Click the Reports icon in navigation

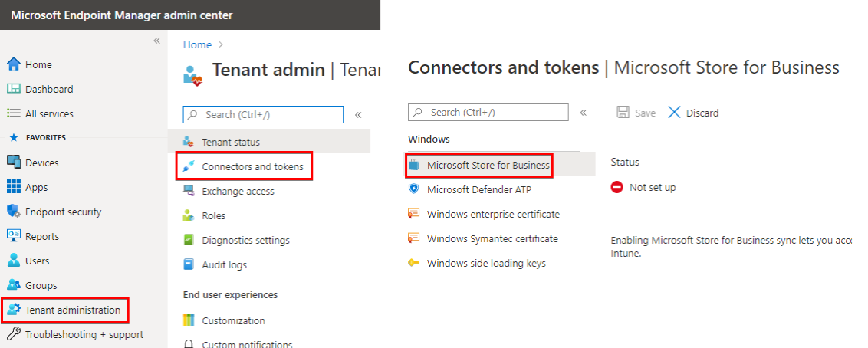point(14,235)
